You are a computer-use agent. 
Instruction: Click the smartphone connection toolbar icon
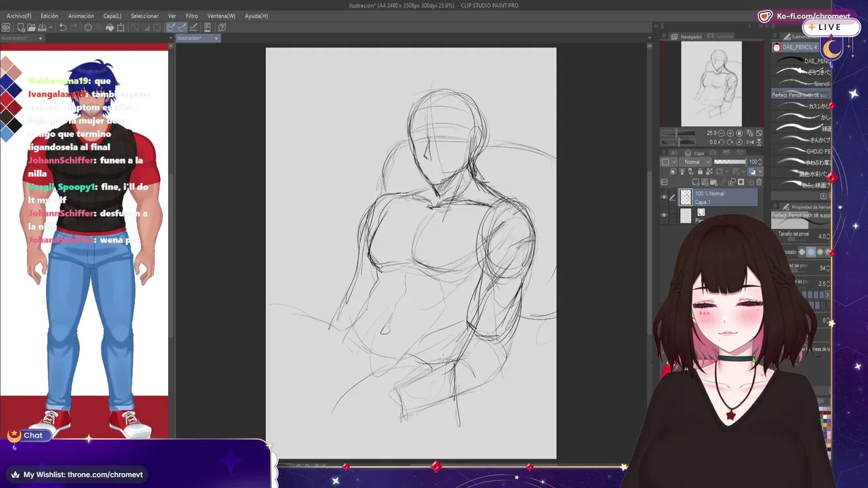pyautogui.click(x=208, y=28)
